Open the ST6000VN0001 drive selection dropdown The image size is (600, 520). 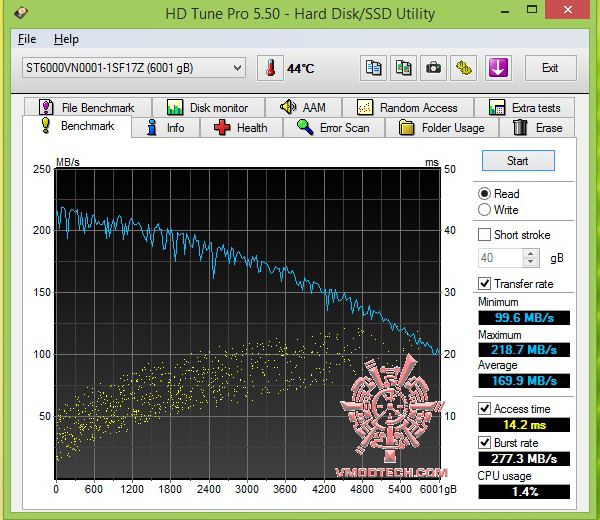coord(134,68)
